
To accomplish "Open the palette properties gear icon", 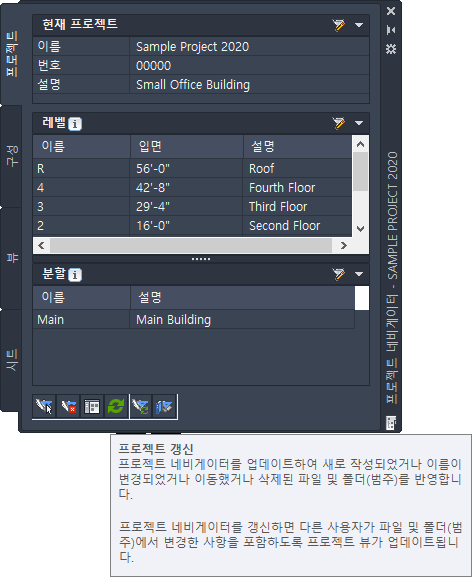I will point(391,49).
